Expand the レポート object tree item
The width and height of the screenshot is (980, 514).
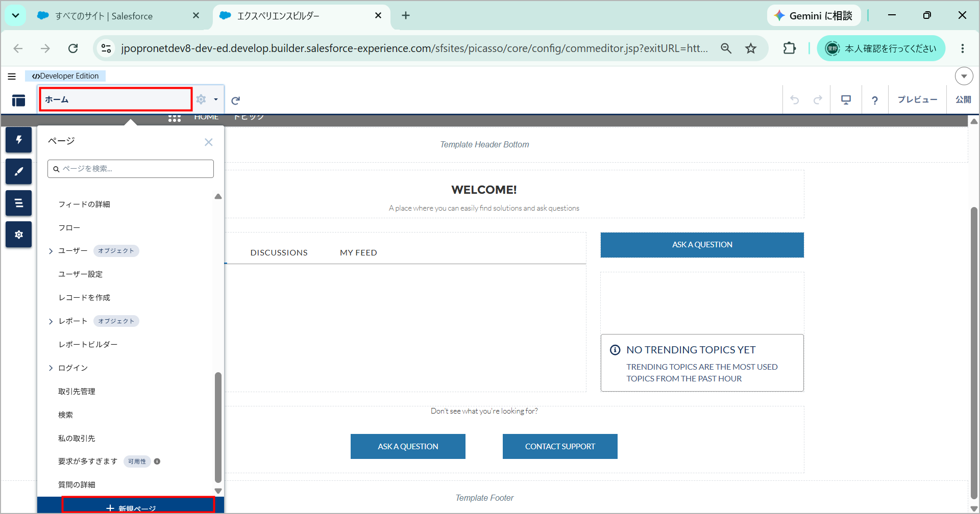point(51,321)
